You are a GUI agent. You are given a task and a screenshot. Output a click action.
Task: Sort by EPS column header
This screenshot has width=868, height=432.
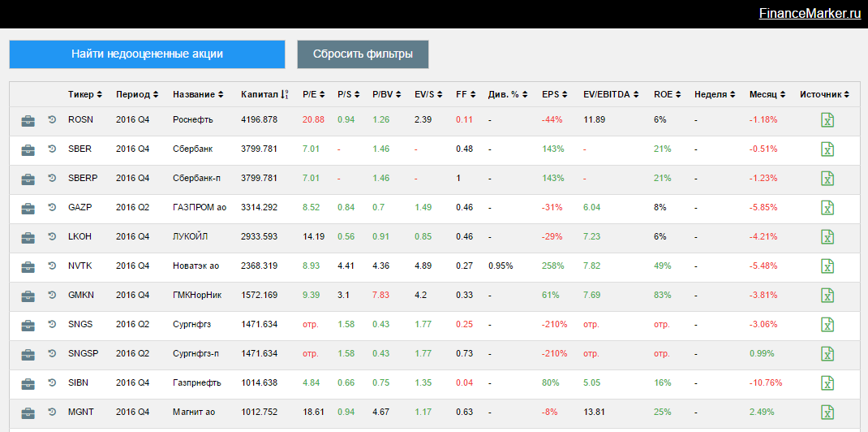pos(555,95)
